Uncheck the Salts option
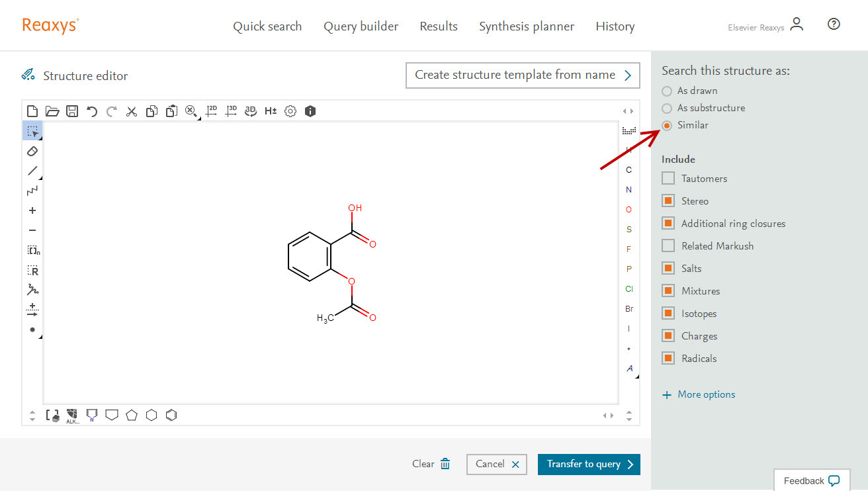Viewport: 868px width, 491px height. tap(668, 269)
